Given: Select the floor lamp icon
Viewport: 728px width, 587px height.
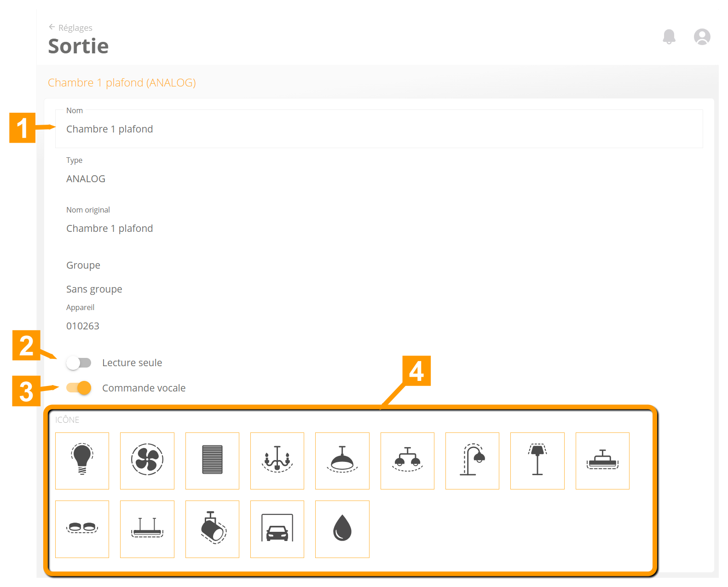Looking at the screenshot, I should [x=537, y=460].
